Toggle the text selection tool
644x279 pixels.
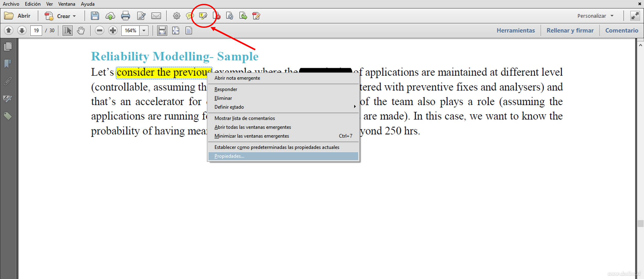67,30
